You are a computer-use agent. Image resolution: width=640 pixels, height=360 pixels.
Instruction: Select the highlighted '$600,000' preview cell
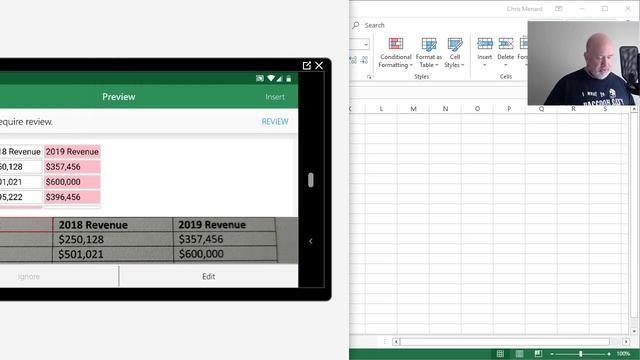[x=72, y=182]
